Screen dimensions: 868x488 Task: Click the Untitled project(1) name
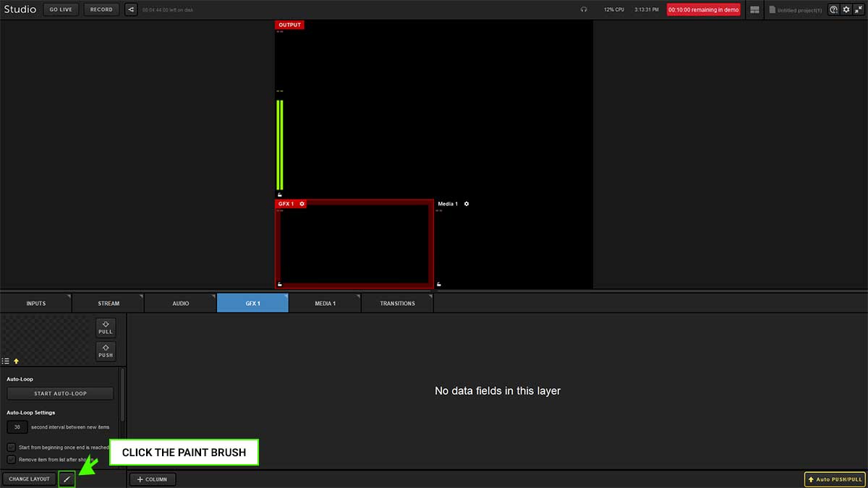pos(800,10)
